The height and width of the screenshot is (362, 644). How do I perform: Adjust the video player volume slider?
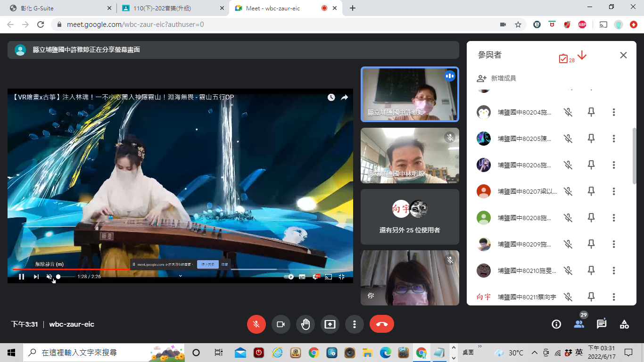65,277
